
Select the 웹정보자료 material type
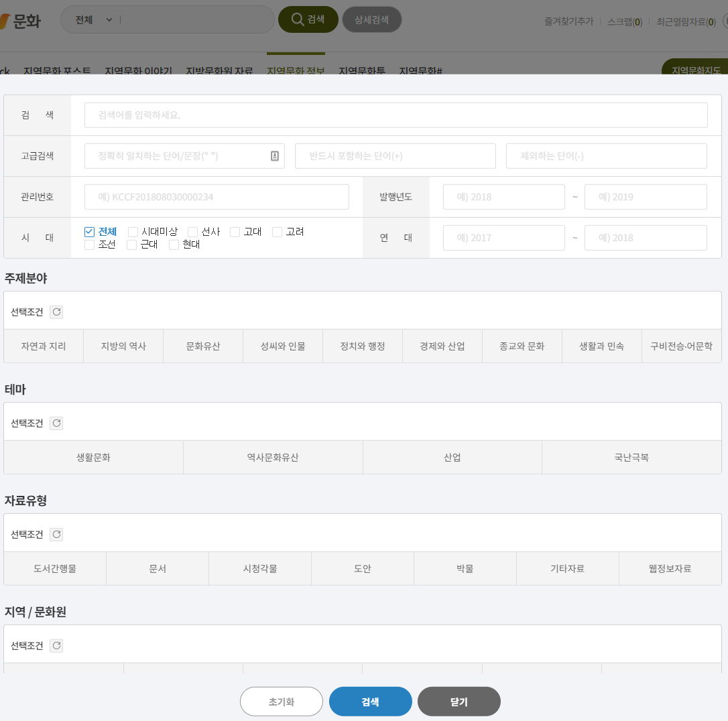670,569
